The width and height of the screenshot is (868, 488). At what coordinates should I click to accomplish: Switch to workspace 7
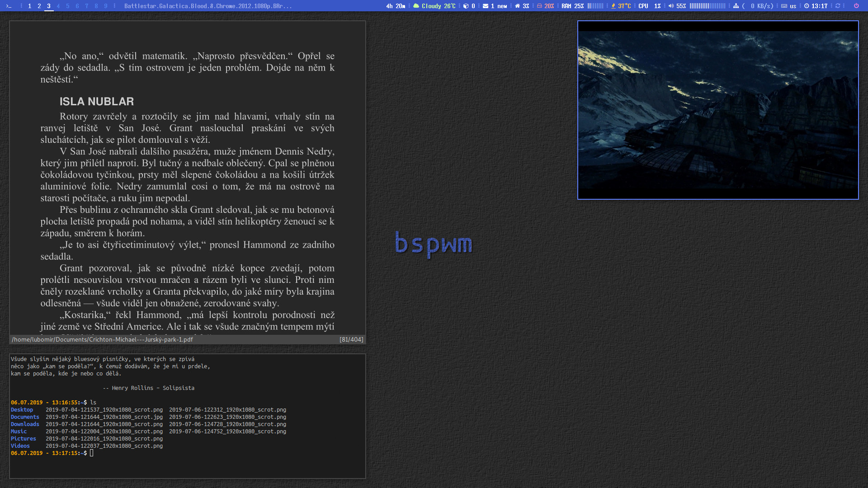pos(87,6)
